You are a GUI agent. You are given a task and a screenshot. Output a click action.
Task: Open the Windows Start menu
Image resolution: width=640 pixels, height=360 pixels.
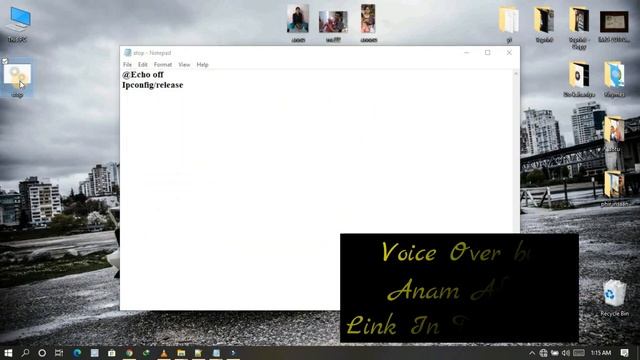click(x=8, y=353)
